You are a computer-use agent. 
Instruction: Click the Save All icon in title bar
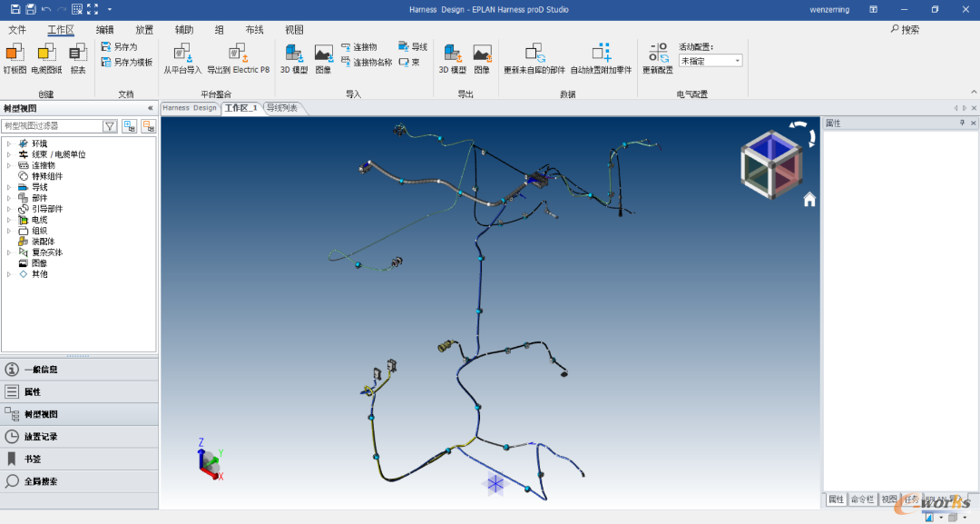point(31,9)
